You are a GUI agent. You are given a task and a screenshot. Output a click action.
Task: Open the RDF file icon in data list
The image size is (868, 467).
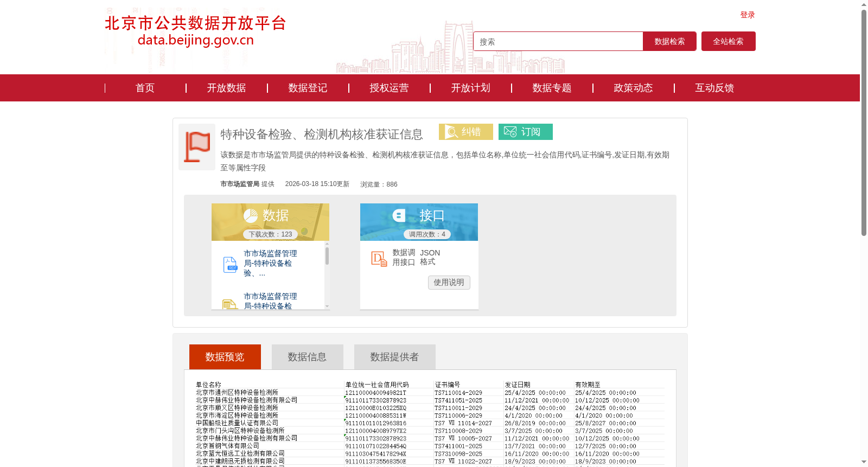tap(230, 265)
